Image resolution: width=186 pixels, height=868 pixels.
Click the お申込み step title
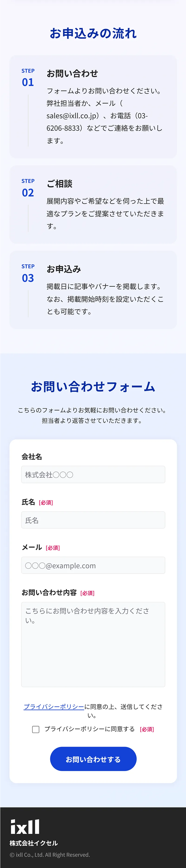(64, 269)
